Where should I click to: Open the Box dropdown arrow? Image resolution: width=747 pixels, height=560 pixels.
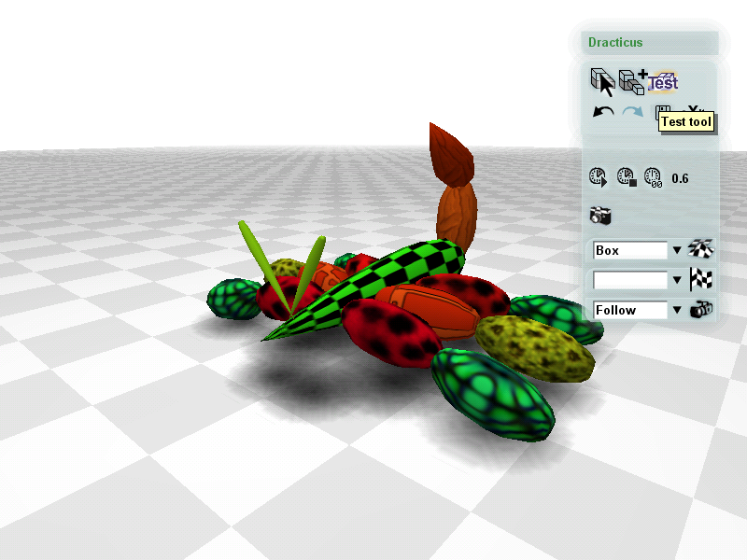pyautogui.click(x=677, y=250)
